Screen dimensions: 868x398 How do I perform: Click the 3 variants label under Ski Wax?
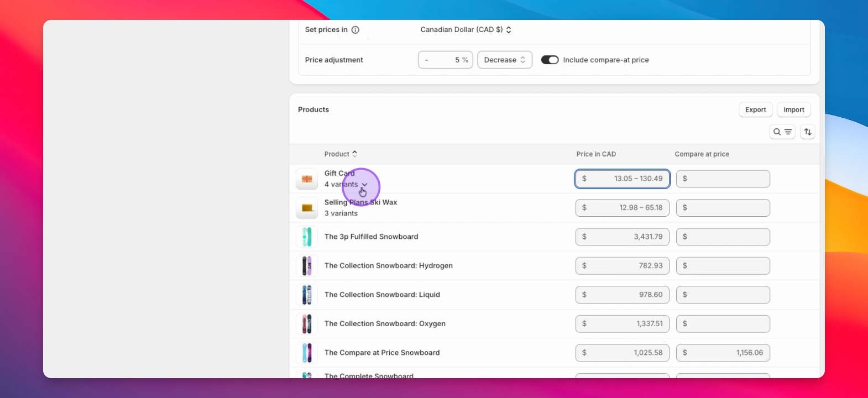pyautogui.click(x=341, y=213)
